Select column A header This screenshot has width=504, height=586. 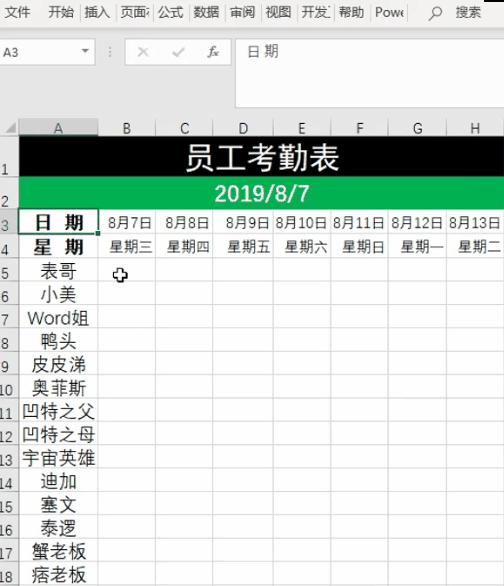point(58,128)
